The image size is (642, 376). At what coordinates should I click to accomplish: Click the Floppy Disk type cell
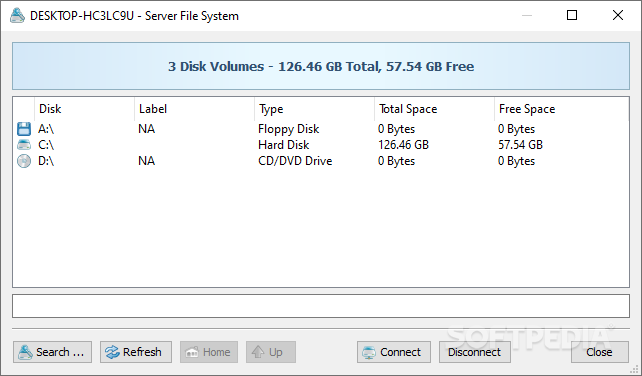(289, 129)
